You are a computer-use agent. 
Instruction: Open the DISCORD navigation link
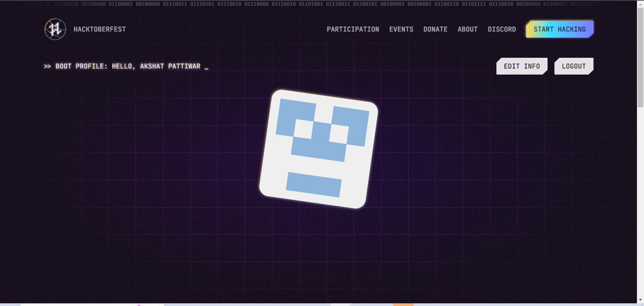pos(502,29)
